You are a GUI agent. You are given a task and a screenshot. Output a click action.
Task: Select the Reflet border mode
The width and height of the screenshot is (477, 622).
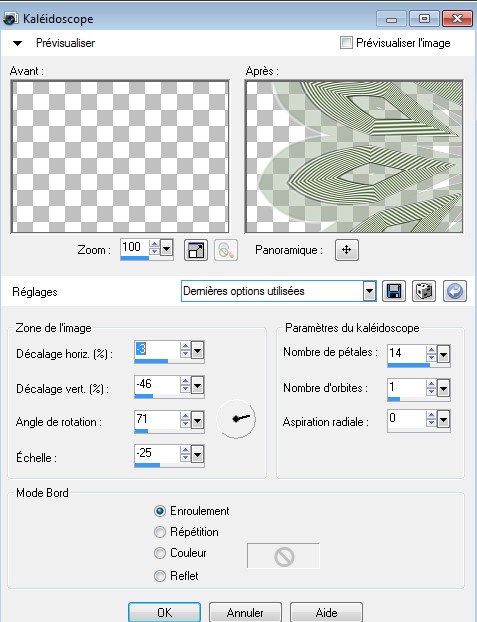160,576
